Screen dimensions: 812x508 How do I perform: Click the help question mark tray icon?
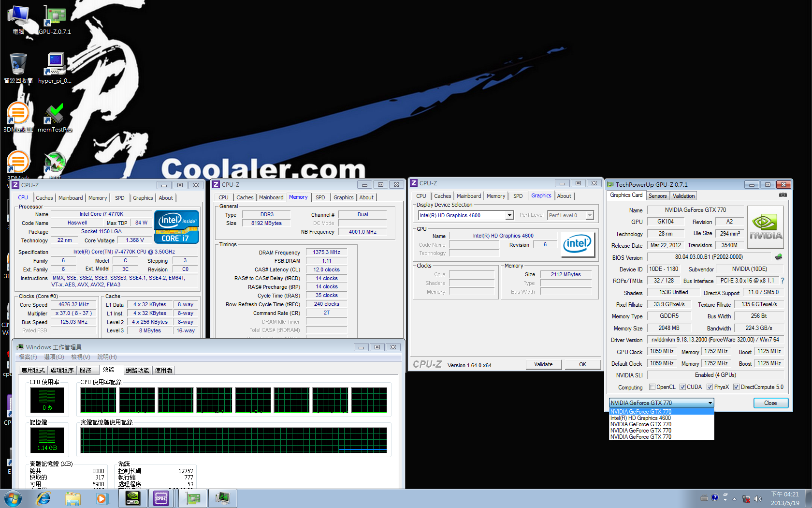[715, 498]
